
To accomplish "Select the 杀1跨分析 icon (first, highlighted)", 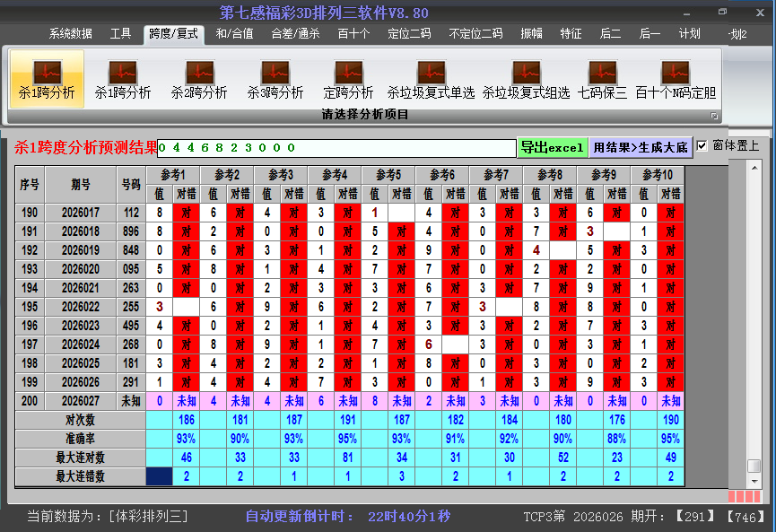I will 47,79.
